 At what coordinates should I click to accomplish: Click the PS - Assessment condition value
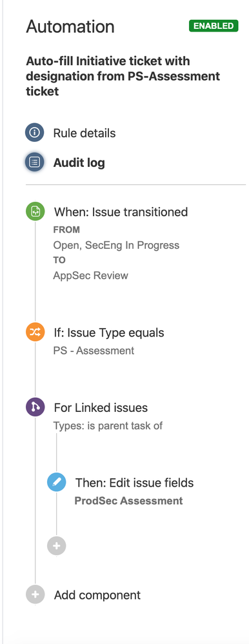tap(94, 351)
